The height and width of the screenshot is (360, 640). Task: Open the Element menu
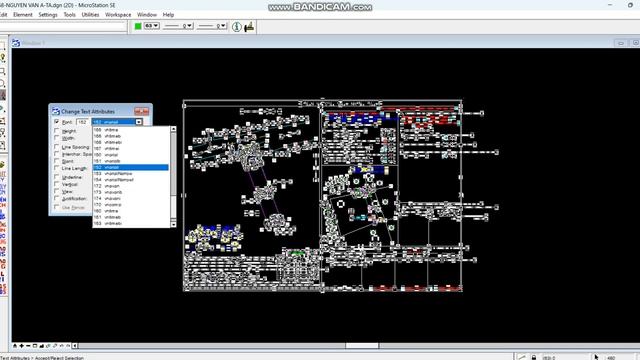[22, 15]
